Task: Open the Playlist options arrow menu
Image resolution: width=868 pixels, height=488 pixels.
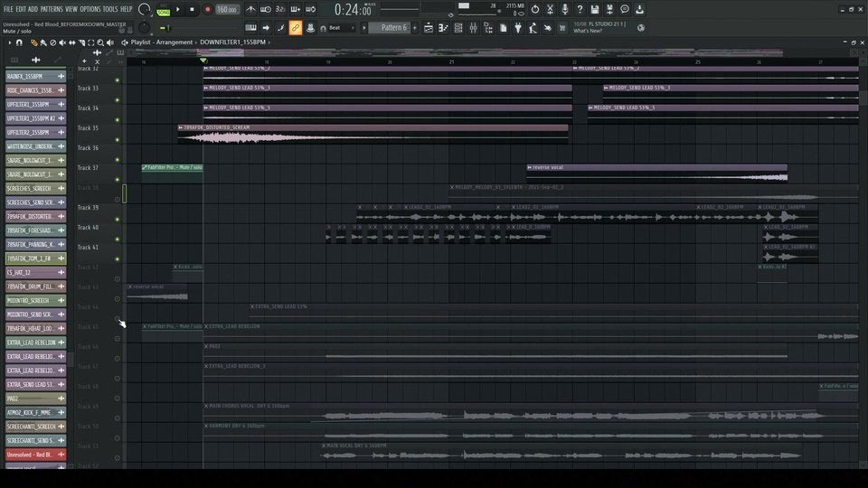Action: (9, 42)
